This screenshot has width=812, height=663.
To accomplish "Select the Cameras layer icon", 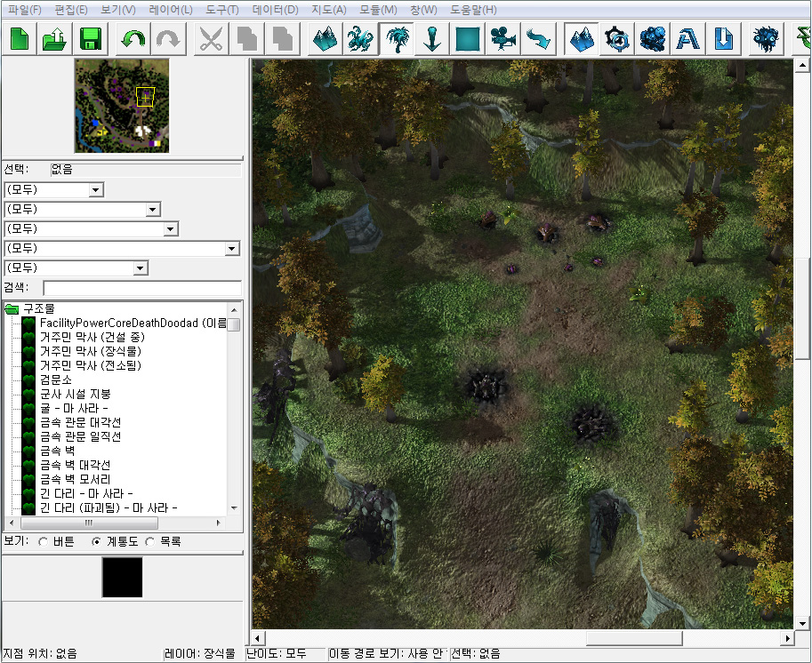I will click(x=502, y=39).
